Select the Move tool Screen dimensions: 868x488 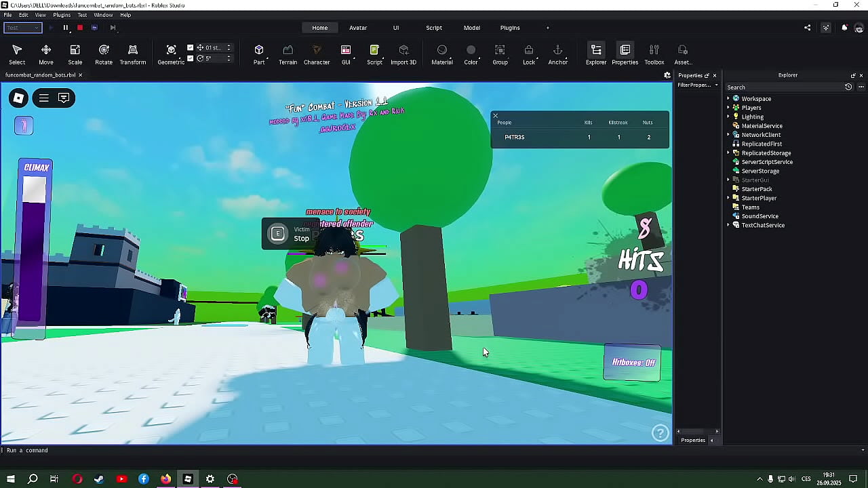pyautogui.click(x=46, y=54)
